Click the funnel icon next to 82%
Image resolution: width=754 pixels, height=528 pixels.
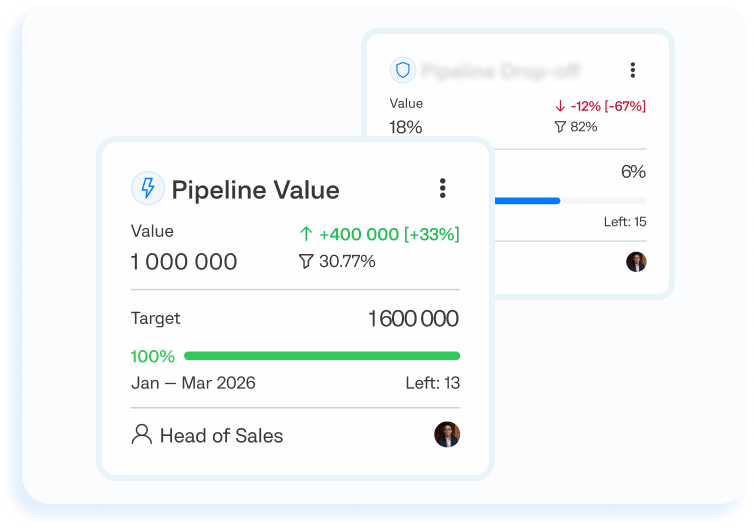(x=560, y=127)
